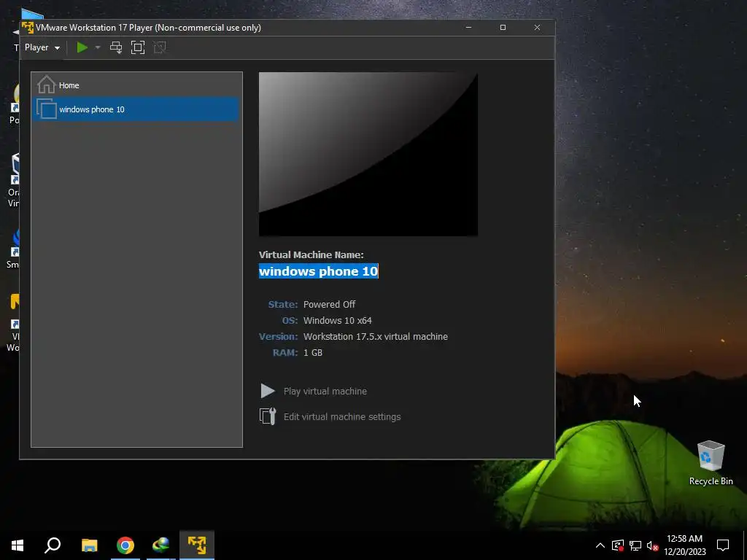Click the highlighted name windows phone 10
The height and width of the screenshot is (560, 747).
coord(318,271)
